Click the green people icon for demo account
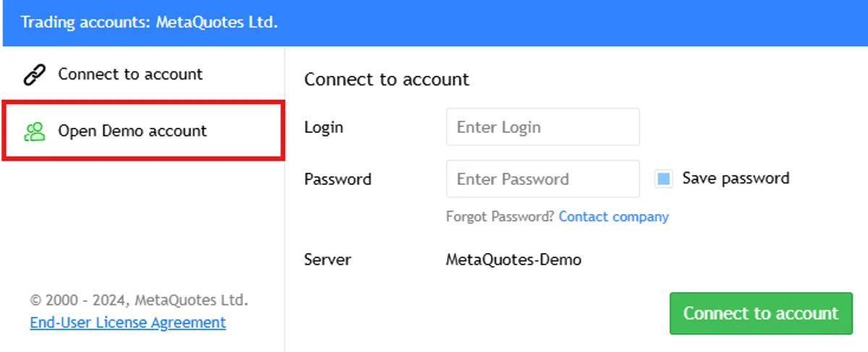The width and height of the screenshot is (868, 352). click(35, 132)
